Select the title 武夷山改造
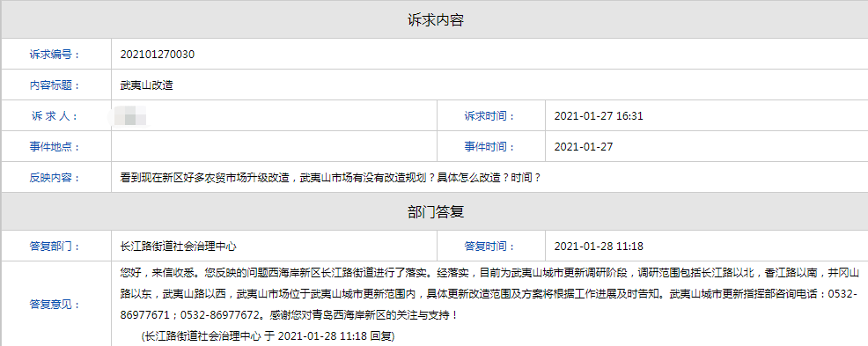868x346 pixels. click(x=147, y=85)
